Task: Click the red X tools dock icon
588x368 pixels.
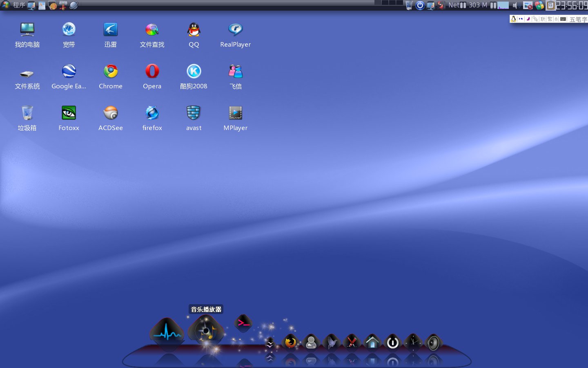Action: click(x=352, y=342)
